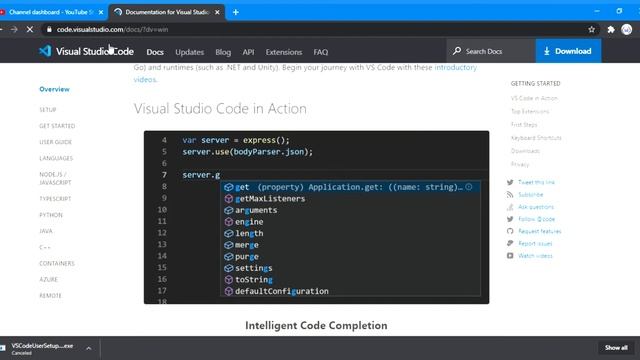Open the FAQ menu item
Screen dimensions: 640x360
click(321, 52)
